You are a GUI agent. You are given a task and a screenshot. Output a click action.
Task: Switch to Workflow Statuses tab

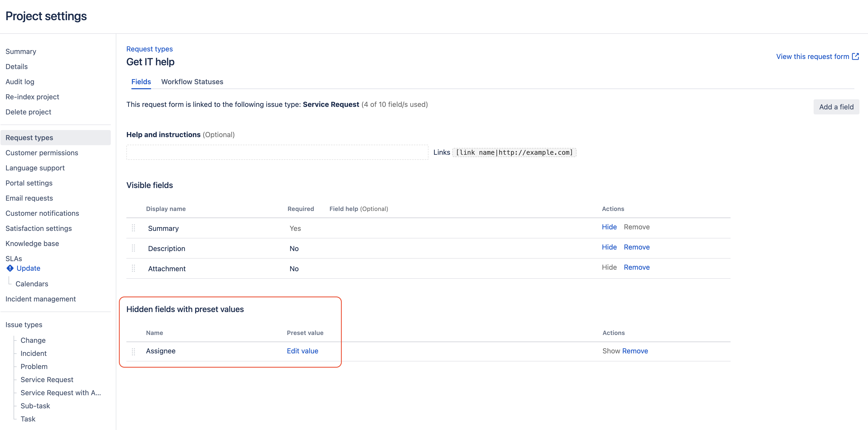[x=192, y=82]
